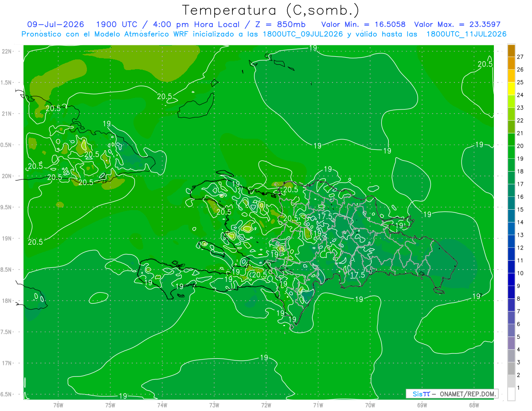Viewport: 532px width, 411px height.
Task: Select the date text "09-Jul-2026"
Action: point(55,25)
